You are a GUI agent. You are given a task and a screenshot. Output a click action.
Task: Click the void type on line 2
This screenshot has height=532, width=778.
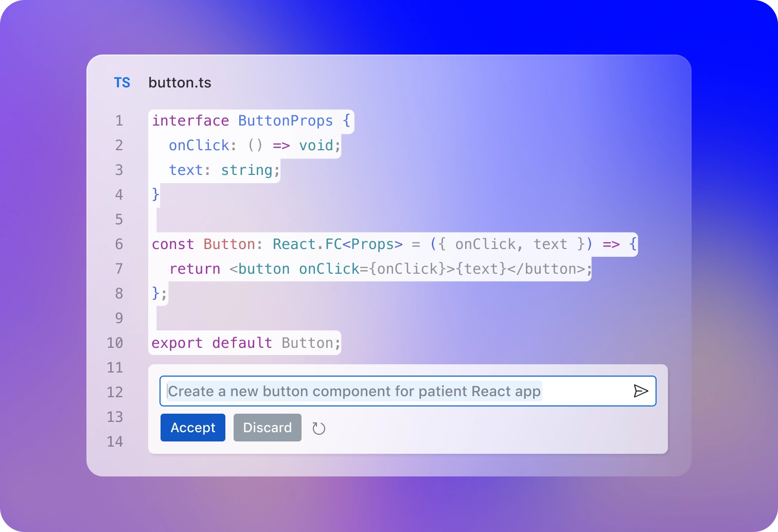[316, 146]
